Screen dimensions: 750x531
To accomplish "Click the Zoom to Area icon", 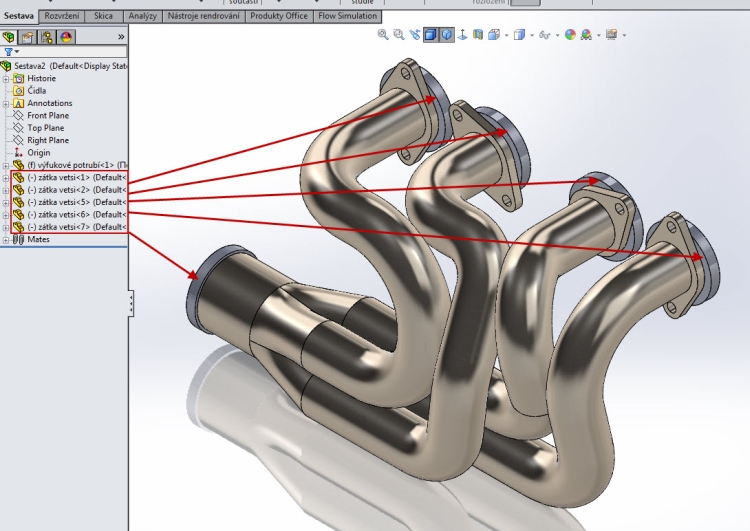I will 398,34.
